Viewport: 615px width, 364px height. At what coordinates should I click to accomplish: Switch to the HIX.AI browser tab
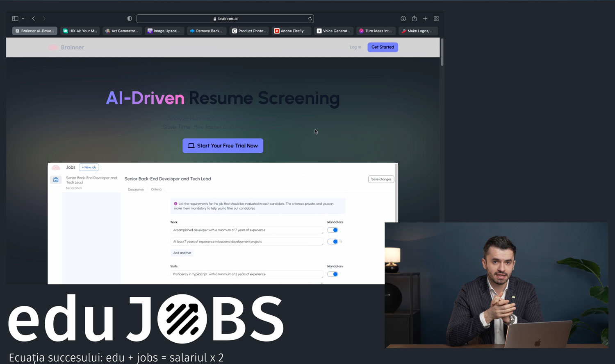80,31
